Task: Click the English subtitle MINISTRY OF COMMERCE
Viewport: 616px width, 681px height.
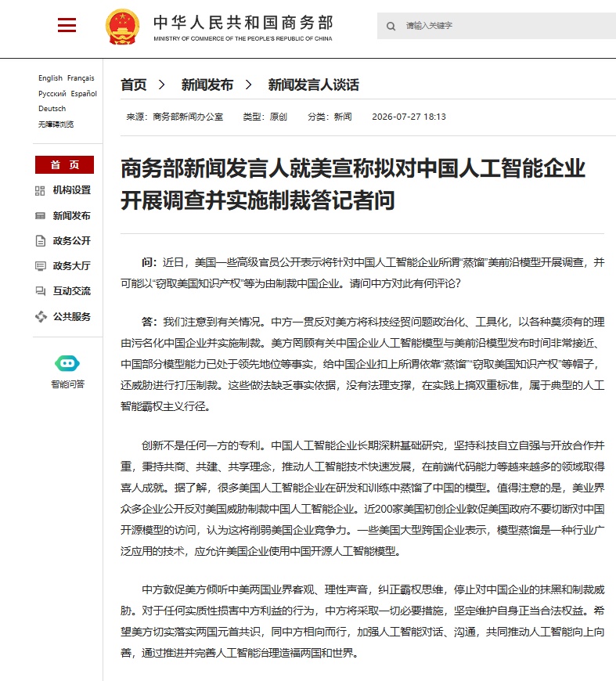Action: tap(243, 38)
